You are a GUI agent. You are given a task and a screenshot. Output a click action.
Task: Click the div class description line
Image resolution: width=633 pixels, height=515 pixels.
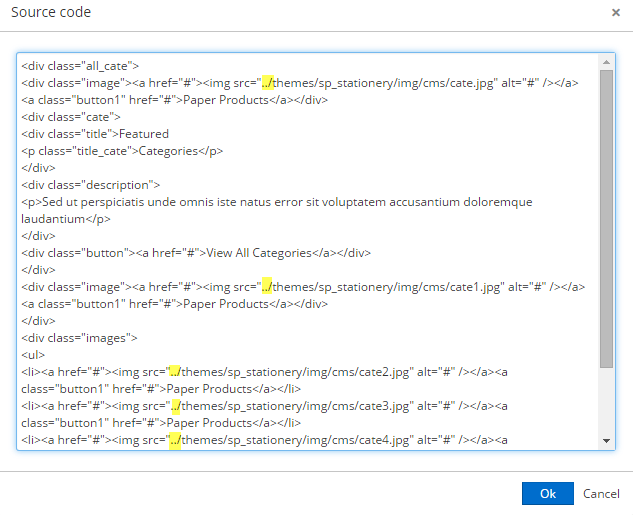[x=90, y=185]
